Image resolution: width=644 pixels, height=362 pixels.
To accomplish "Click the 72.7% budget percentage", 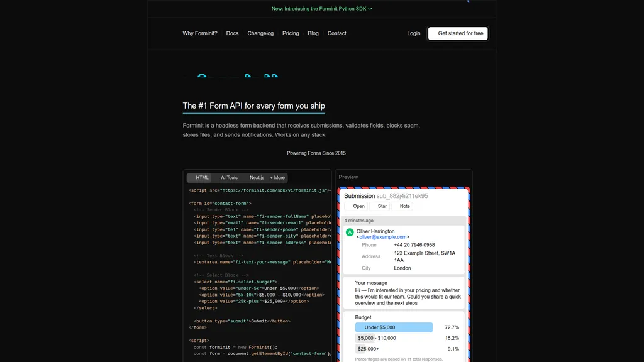I will (452, 327).
